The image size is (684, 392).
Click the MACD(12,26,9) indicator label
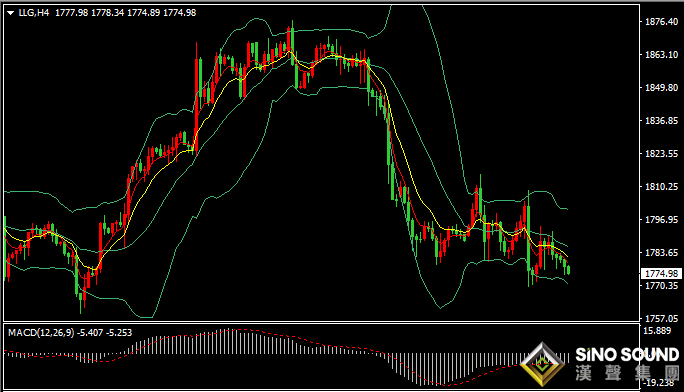[41, 333]
